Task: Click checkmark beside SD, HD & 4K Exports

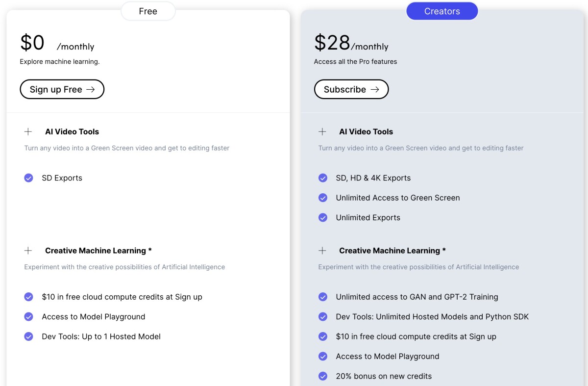Action: pyautogui.click(x=323, y=178)
